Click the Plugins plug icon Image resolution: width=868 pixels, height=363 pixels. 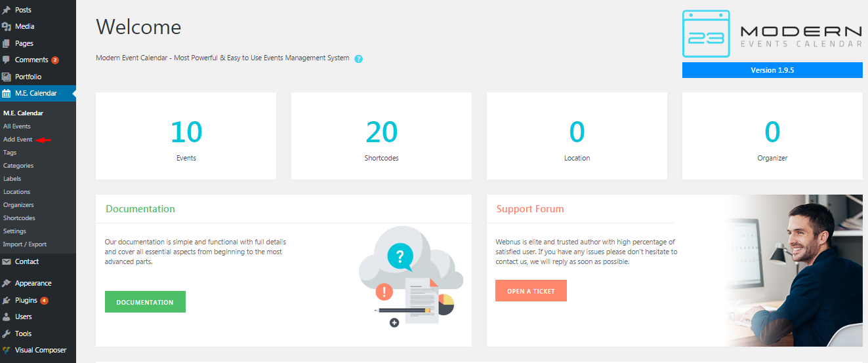coord(7,301)
